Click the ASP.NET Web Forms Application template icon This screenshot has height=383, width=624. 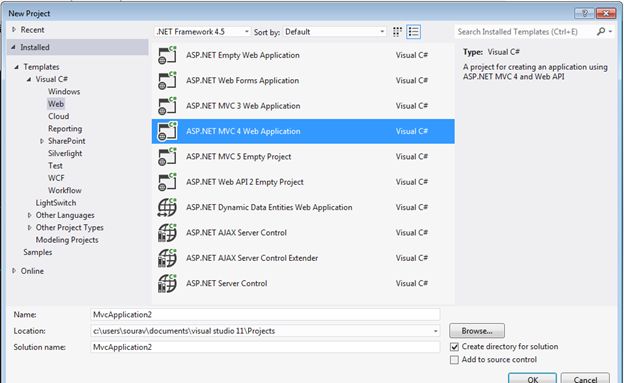click(x=167, y=81)
